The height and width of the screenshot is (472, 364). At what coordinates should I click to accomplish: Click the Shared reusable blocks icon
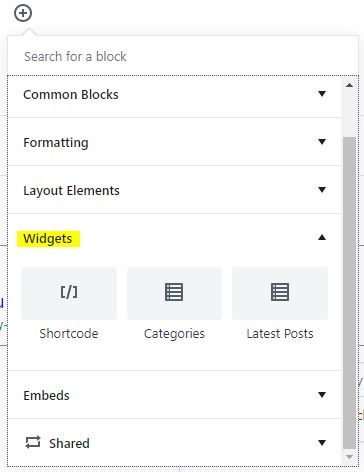click(x=33, y=442)
